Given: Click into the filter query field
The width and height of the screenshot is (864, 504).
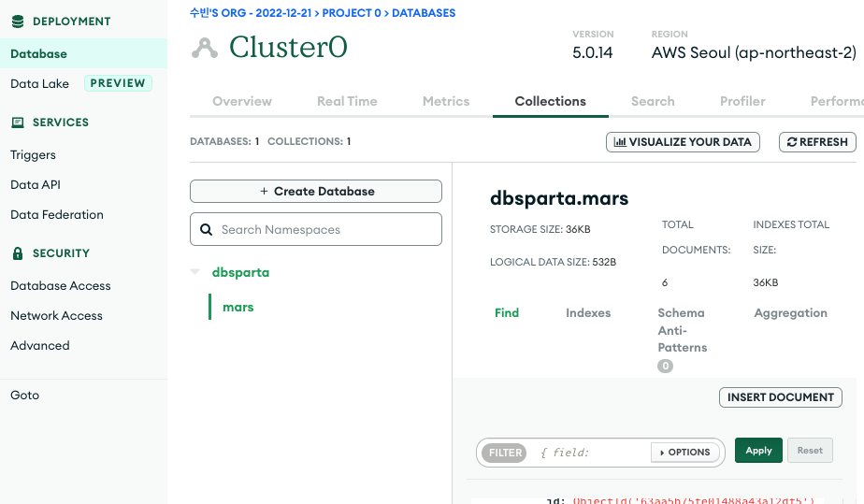Looking at the screenshot, I should coord(590,453).
